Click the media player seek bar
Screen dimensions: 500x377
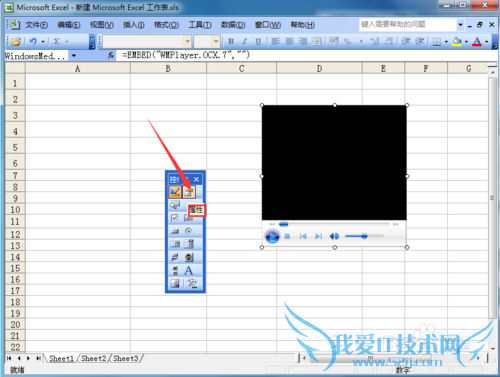334,224
